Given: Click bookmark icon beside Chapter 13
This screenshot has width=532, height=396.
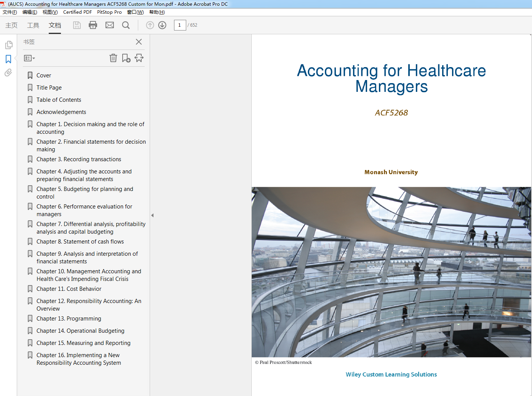Looking at the screenshot, I should (30, 319).
